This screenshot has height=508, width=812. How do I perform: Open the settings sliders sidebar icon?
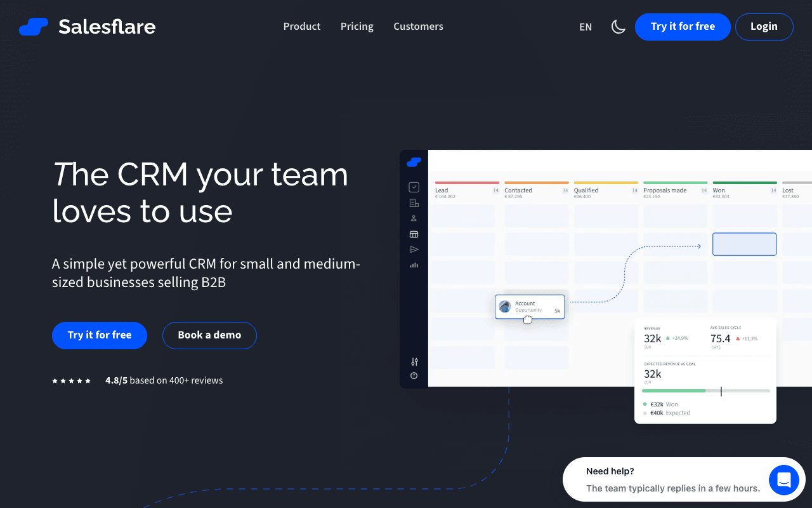point(414,362)
